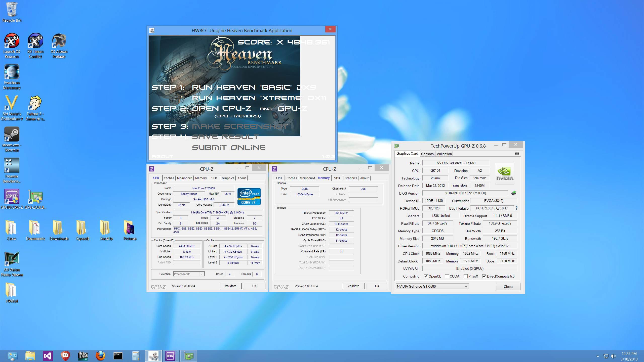Click the GPU-Z BIOS save chip icon
The height and width of the screenshot is (362, 644).
click(514, 193)
